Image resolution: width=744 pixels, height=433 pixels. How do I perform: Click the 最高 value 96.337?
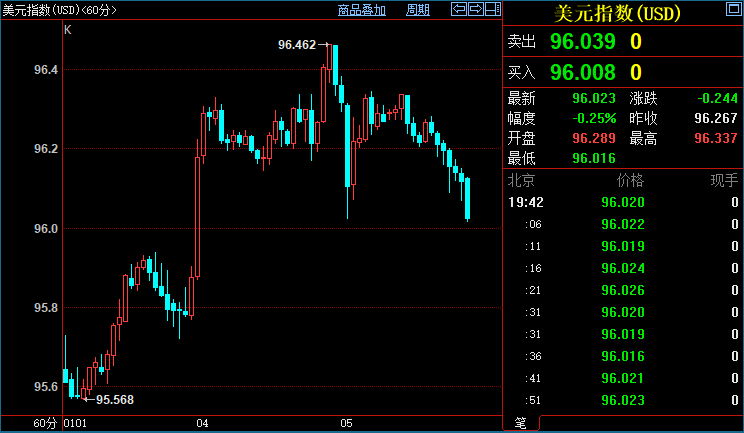pyautogui.click(x=716, y=138)
